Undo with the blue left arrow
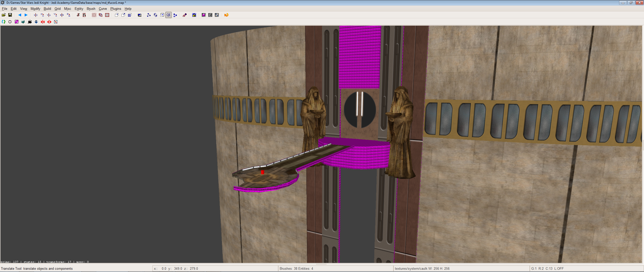 tap(19, 15)
